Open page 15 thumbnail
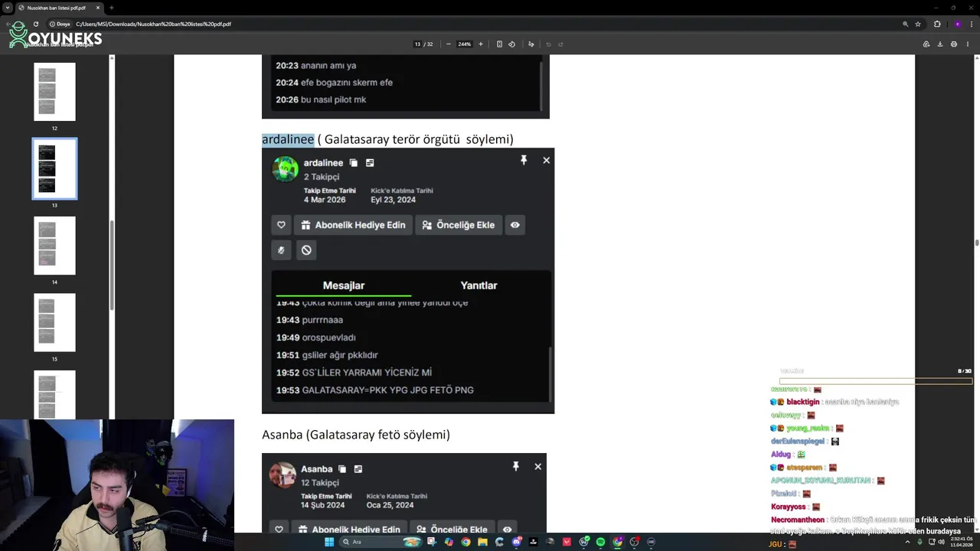The height and width of the screenshot is (551, 980). [54, 322]
